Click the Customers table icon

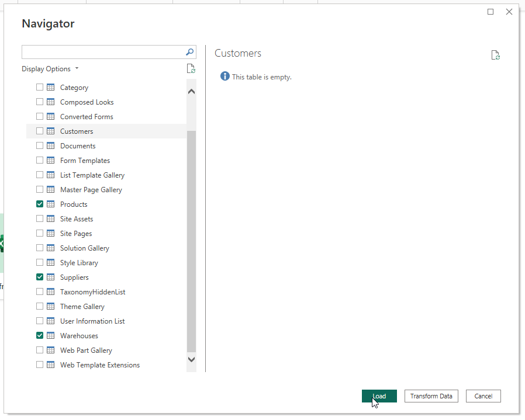pos(50,131)
